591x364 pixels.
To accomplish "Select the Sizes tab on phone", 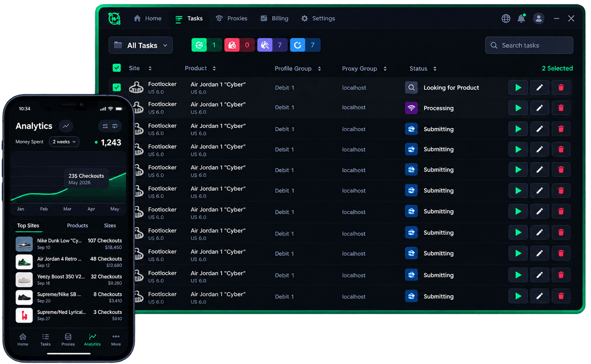I will 110,226.
